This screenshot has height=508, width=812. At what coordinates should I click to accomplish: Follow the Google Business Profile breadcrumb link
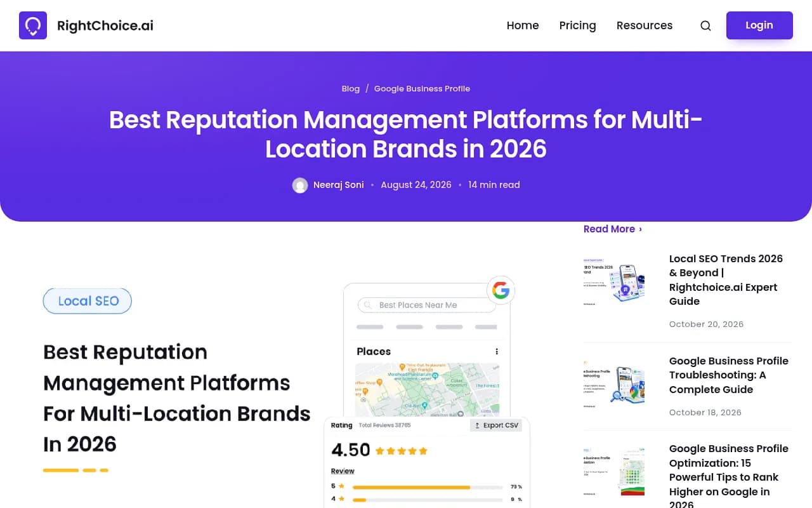422,89
